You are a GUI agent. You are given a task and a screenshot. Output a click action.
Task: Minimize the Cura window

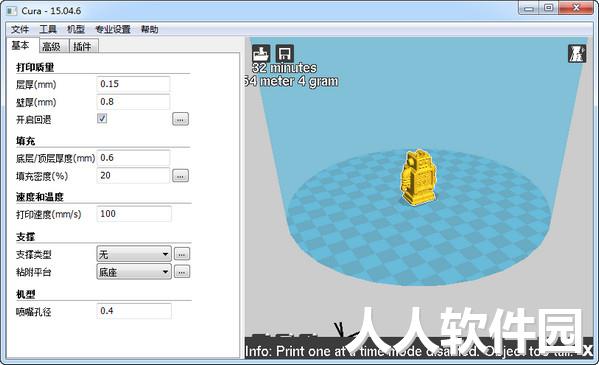point(528,8)
